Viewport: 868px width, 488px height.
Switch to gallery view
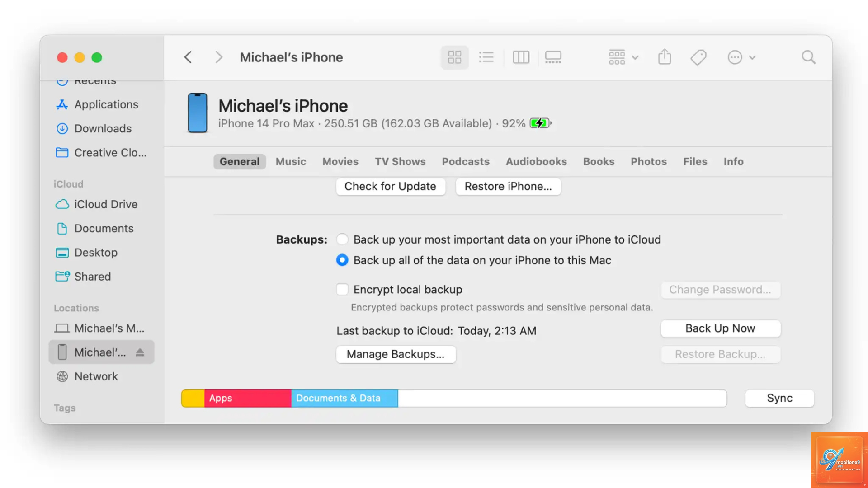click(x=553, y=57)
